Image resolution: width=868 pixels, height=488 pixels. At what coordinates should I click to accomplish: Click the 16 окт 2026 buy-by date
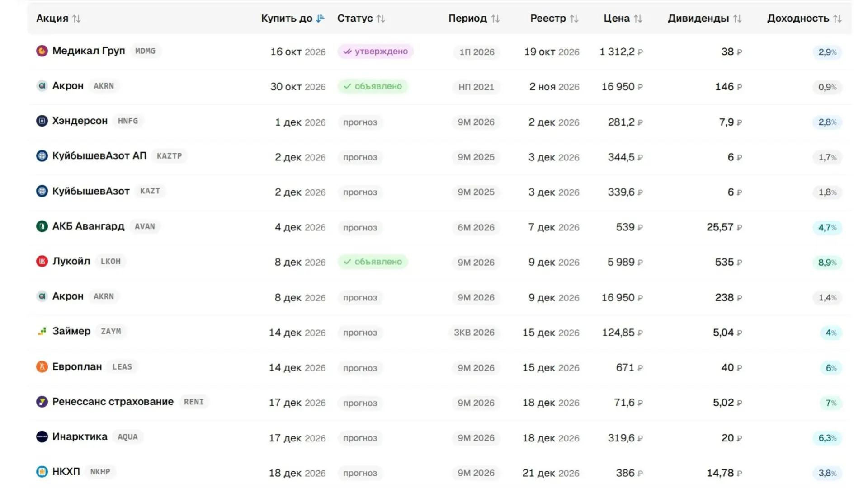298,52
